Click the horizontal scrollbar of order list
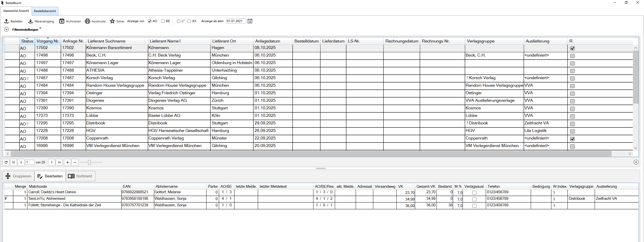This screenshot has height=242, width=644. [311, 154]
